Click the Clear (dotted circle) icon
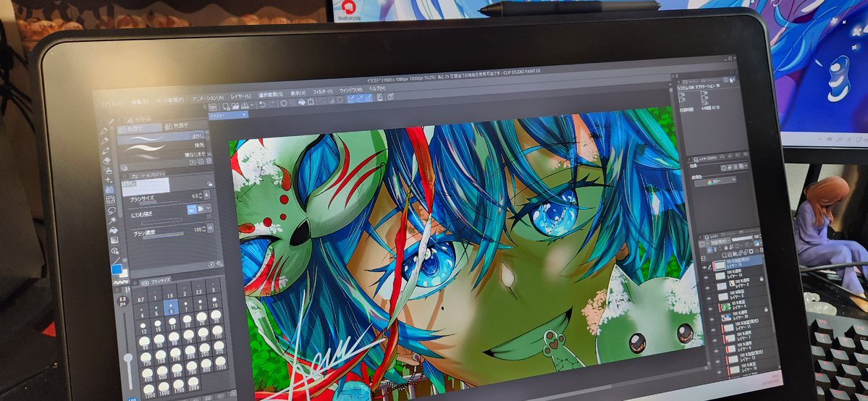This screenshot has width=868, height=401. pos(284,103)
